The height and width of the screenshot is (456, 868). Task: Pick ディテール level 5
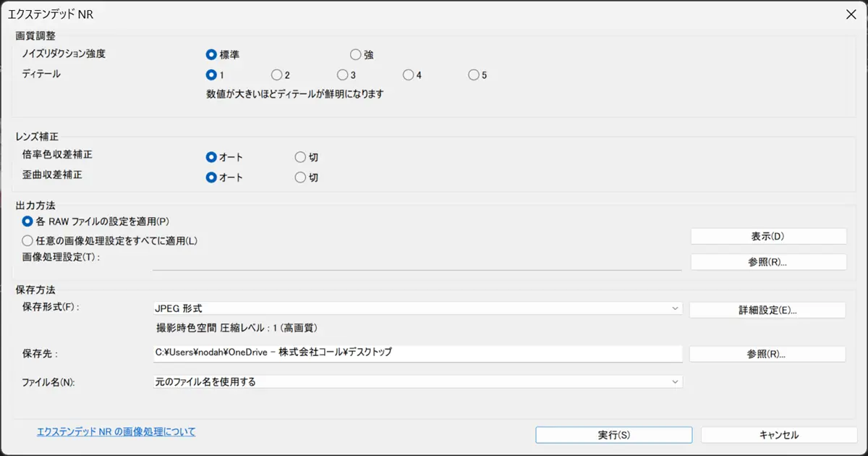473,75
